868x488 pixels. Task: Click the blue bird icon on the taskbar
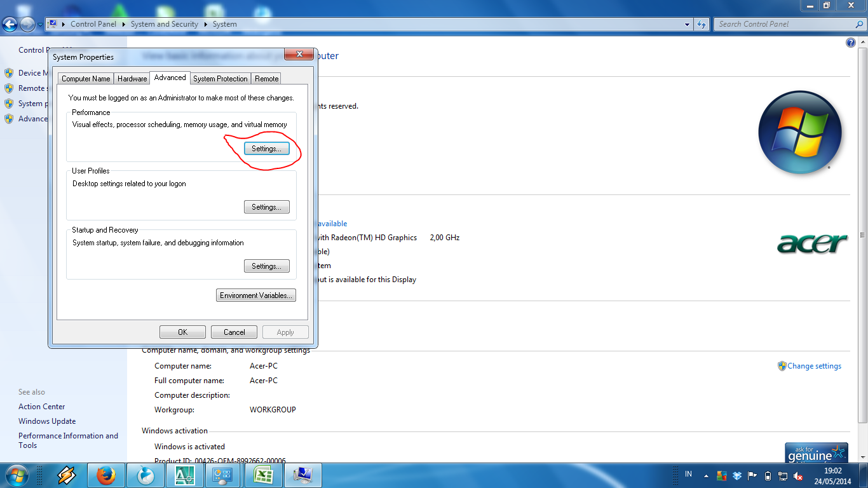click(x=146, y=475)
